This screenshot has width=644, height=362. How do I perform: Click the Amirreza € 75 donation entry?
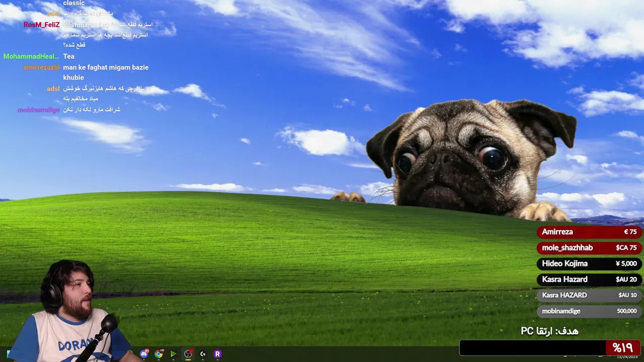[589, 232]
